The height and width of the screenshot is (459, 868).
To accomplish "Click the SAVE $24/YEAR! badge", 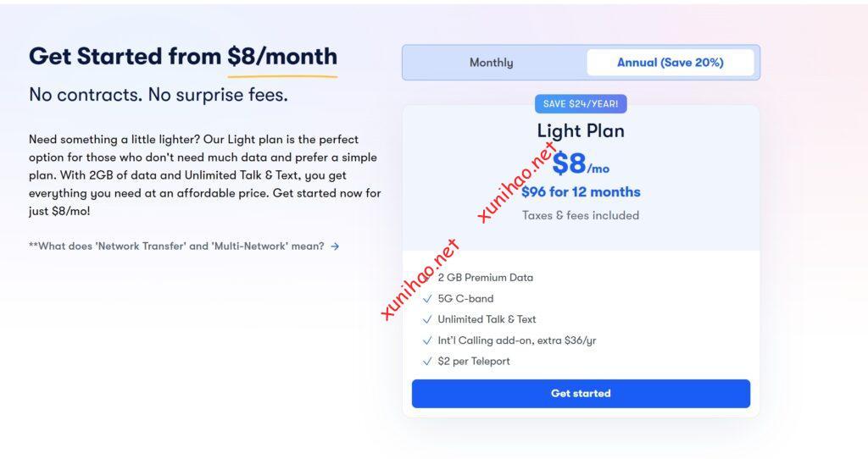I will coord(581,104).
